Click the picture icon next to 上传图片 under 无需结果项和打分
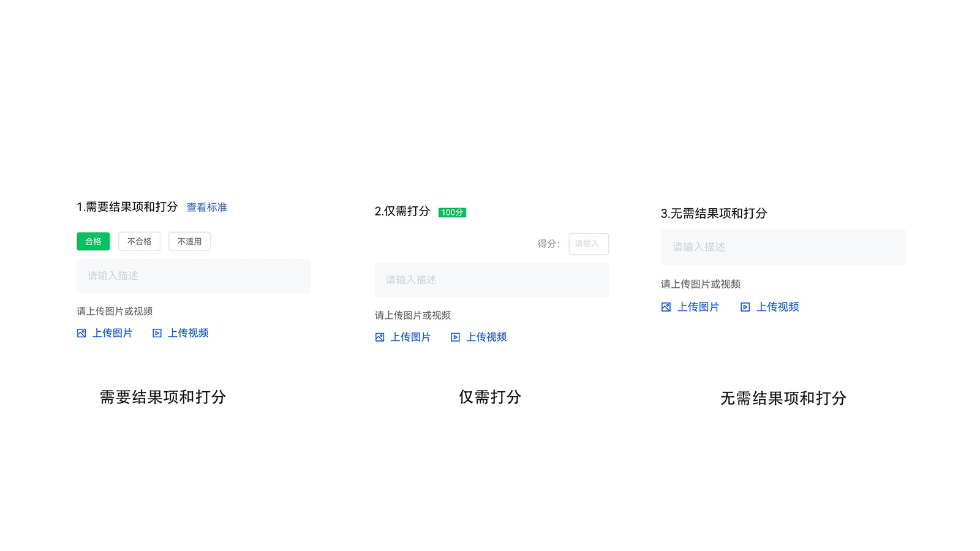Viewport: 980px width, 551px height. pyautogui.click(x=665, y=307)
